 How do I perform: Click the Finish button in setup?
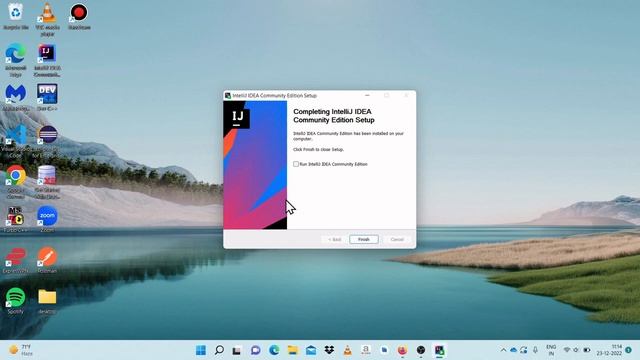coord(364,240)
